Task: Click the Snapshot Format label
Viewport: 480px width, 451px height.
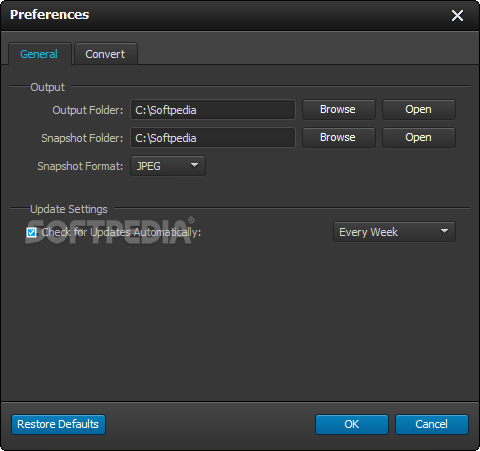Action: pos(80,166)
